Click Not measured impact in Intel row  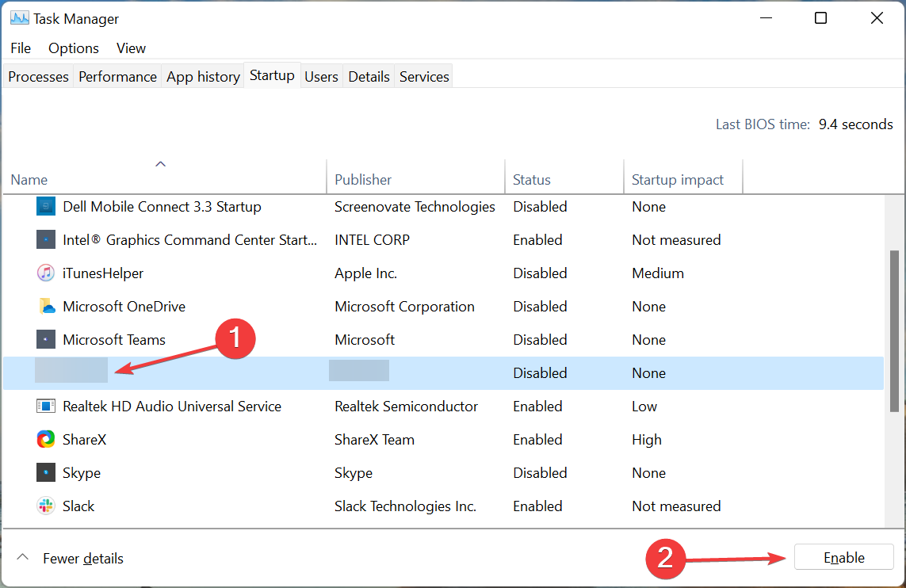(676, 239)
